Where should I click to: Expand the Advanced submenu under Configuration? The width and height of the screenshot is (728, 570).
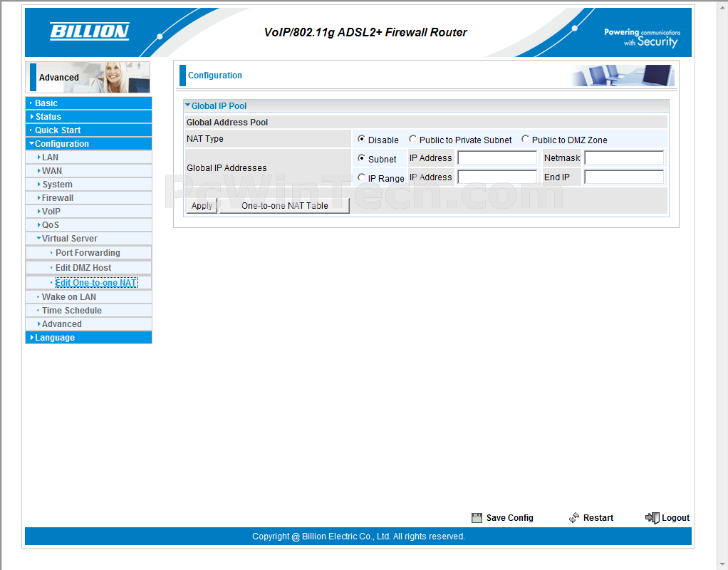[x=88, y=323]
